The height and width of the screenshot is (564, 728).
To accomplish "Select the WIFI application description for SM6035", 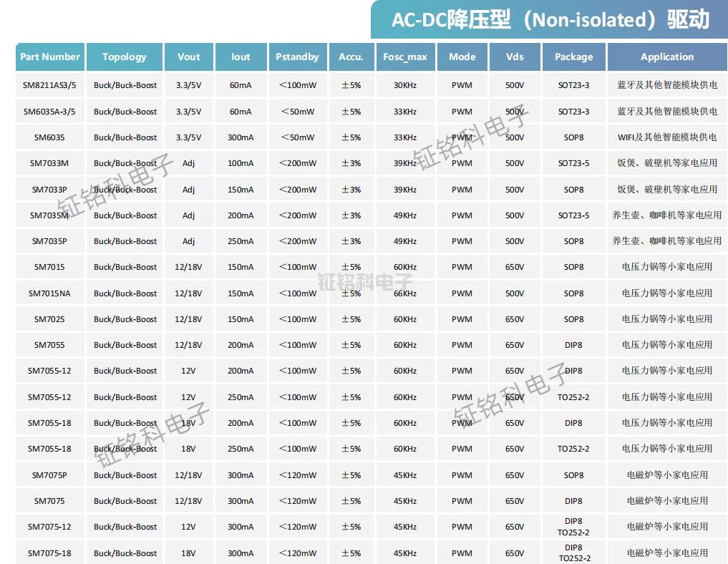I will coord(666,137).
